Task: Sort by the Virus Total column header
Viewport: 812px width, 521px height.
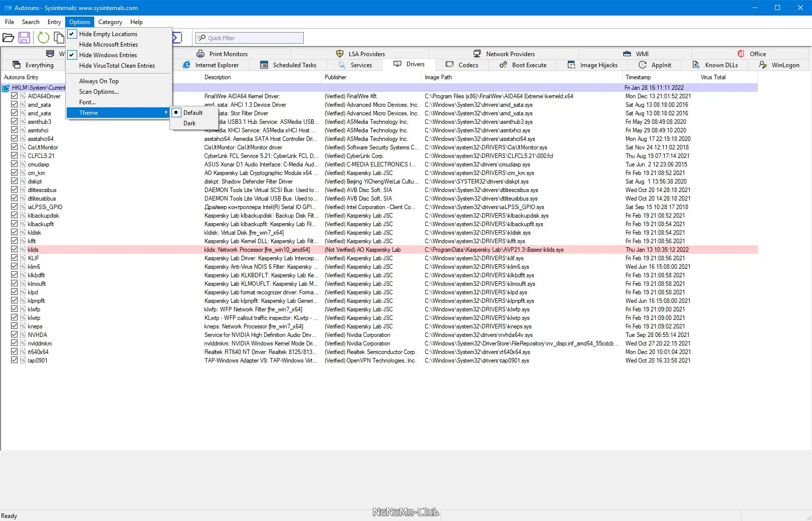Action: tap(727, 77)
